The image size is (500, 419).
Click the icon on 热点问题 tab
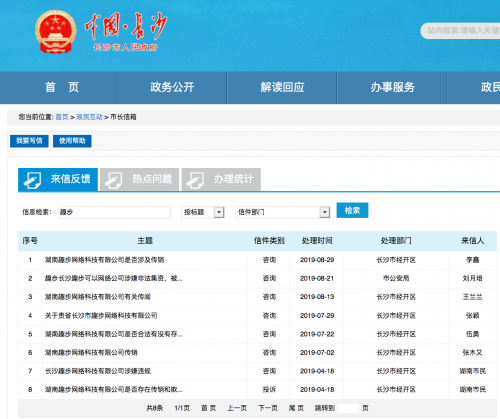113,180
